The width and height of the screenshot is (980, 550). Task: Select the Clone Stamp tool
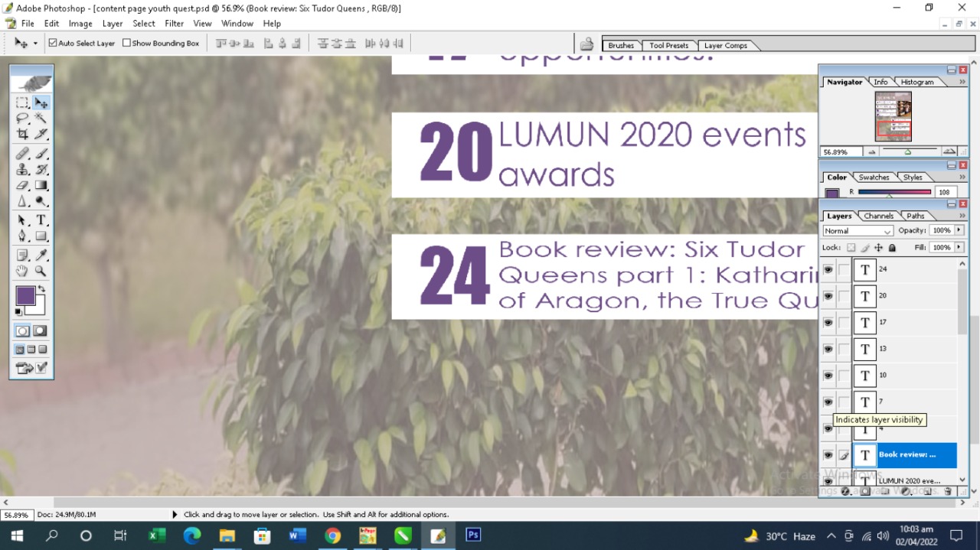pyautogui.click(x=22, y=170)
